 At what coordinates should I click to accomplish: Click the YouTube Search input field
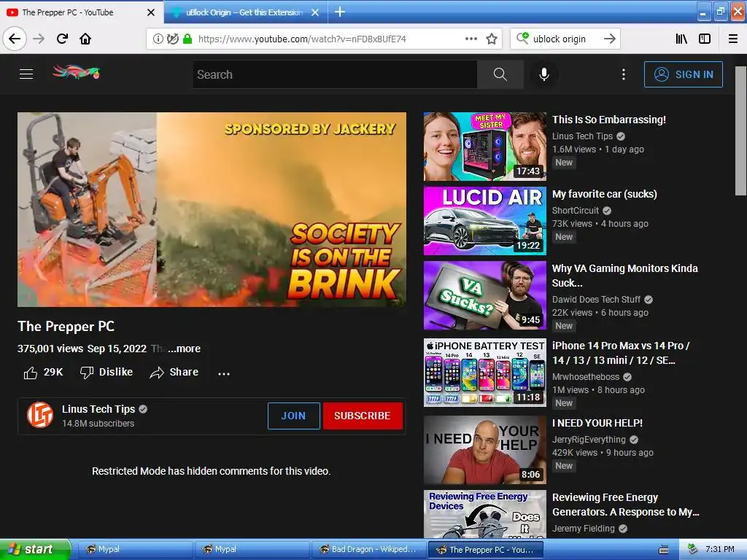(334, 74)
